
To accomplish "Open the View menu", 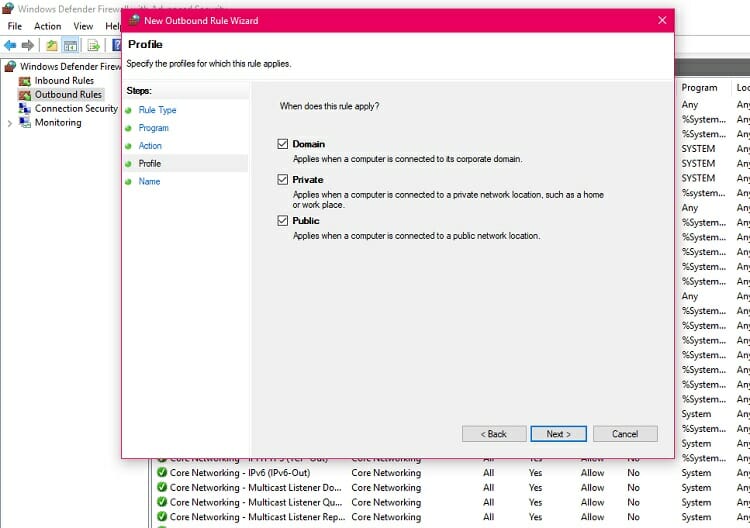I will coord(83,26).
